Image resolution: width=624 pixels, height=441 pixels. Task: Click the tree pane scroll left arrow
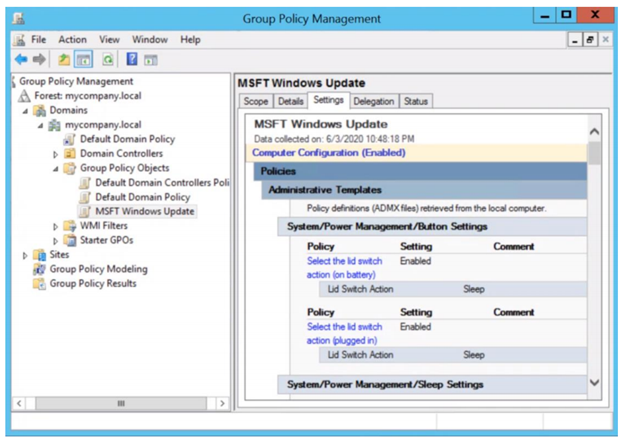pos(19,404)
